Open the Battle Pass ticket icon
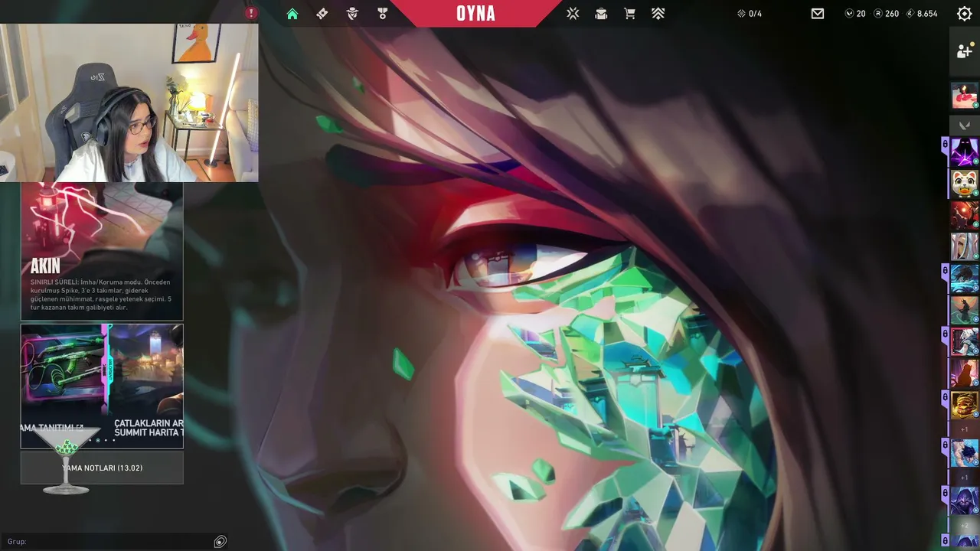 (x=322, y=14)
